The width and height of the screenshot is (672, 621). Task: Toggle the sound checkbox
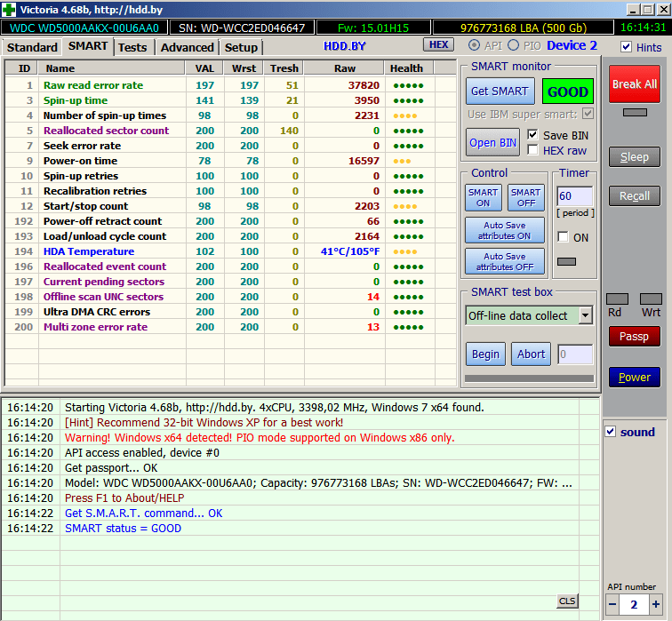click(611, 431)
